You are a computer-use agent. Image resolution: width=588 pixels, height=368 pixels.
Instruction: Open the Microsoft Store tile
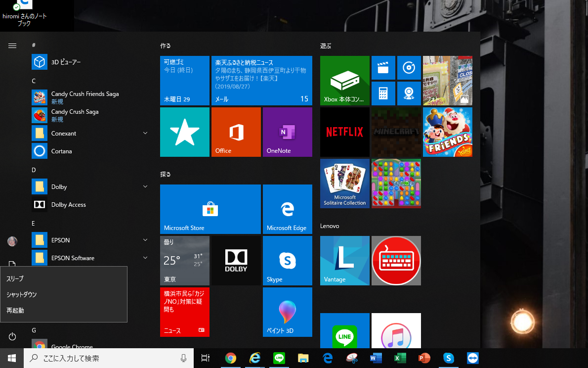pyautogui.click(x=210, y=209)
